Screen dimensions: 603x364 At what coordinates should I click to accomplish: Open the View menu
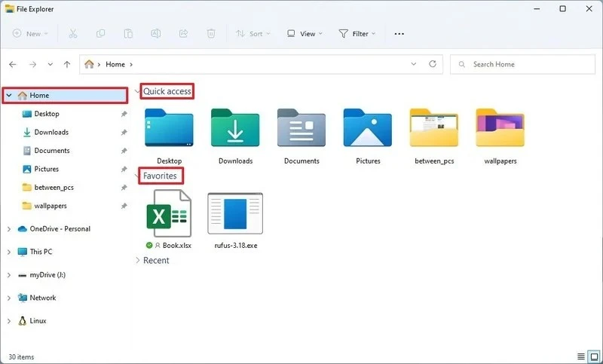click(304, 34)
